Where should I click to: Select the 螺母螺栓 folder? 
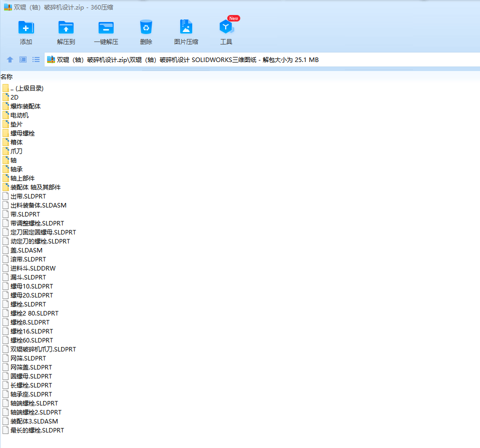(x=19, y=133)
